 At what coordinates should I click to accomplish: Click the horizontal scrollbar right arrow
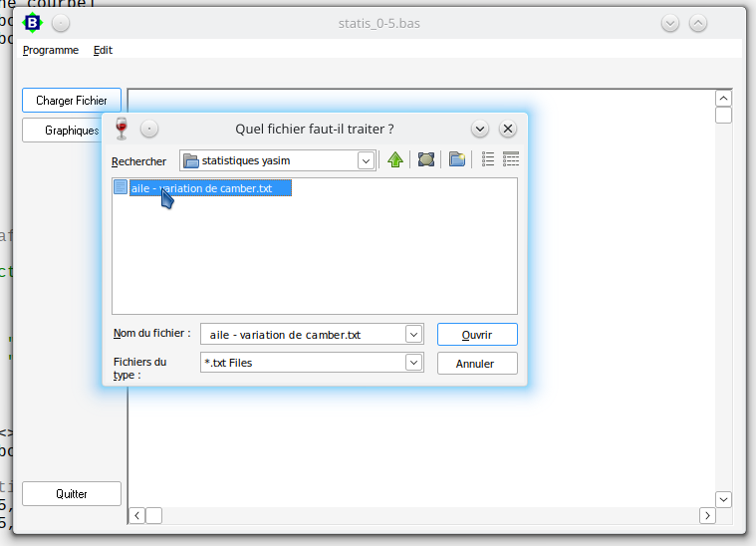coord(707,515)
